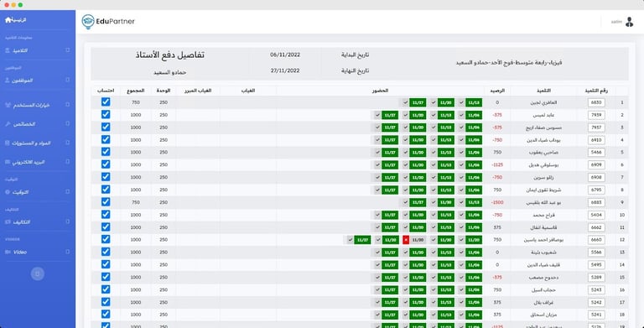Click the EduPartner lightbulb logo
644x328 pixels.
88,21
